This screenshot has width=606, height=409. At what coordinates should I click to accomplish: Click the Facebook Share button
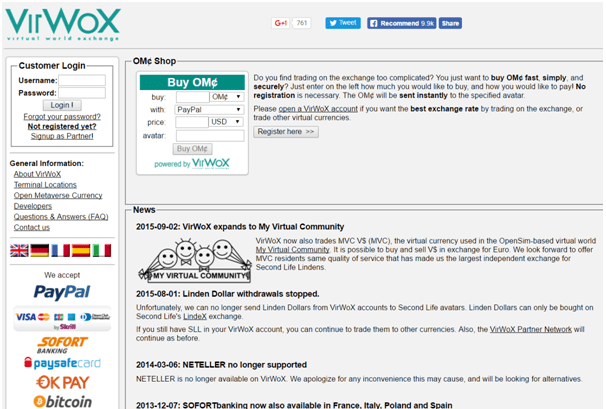click(450, 23)
